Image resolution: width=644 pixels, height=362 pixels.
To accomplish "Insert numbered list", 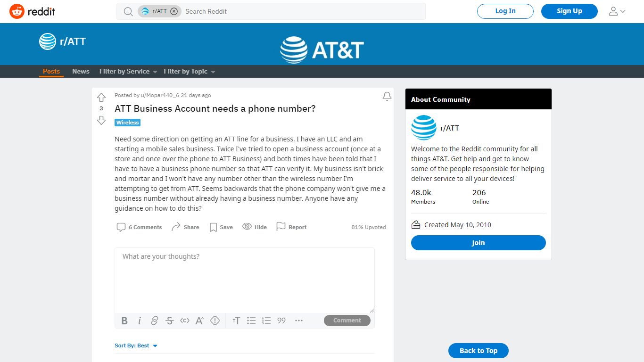I will click(267, 321).
